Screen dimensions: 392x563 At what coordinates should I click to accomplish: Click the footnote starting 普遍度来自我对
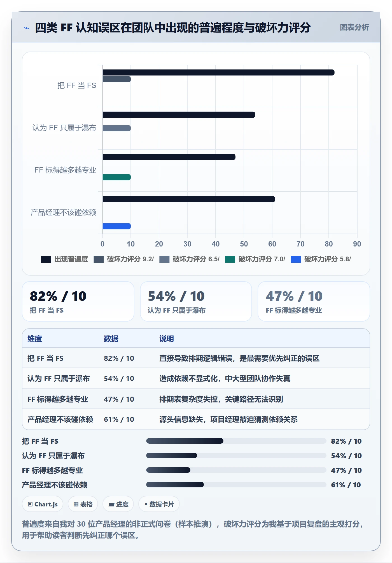point(193,530)
